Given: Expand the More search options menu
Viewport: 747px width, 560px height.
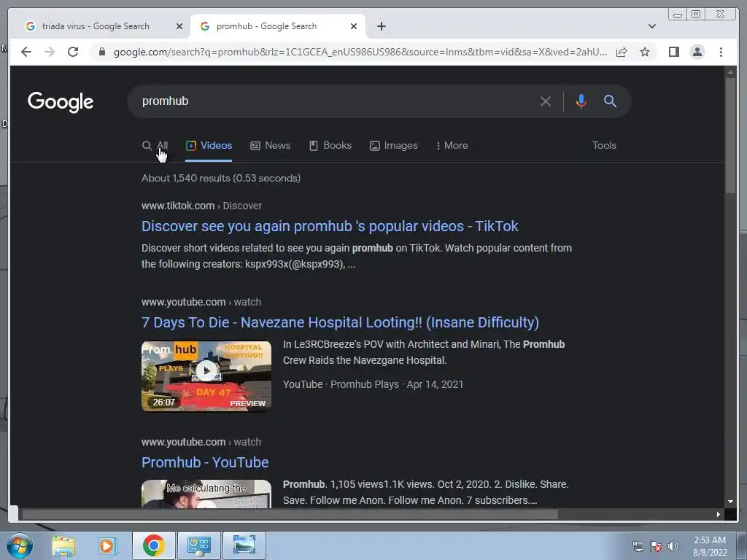Looking at the screenshot, I should click(x=452, y=145).
